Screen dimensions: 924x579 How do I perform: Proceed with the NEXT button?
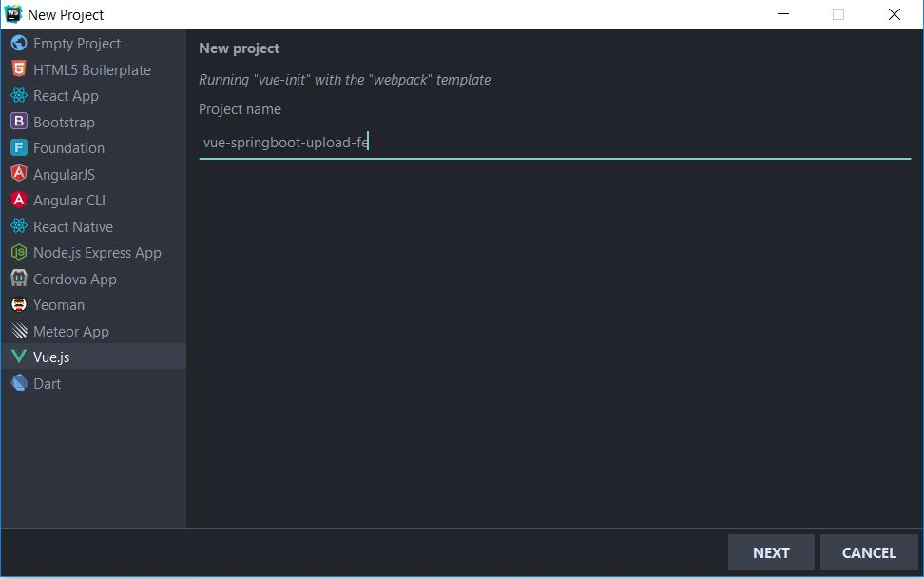(x=771, y=552)
